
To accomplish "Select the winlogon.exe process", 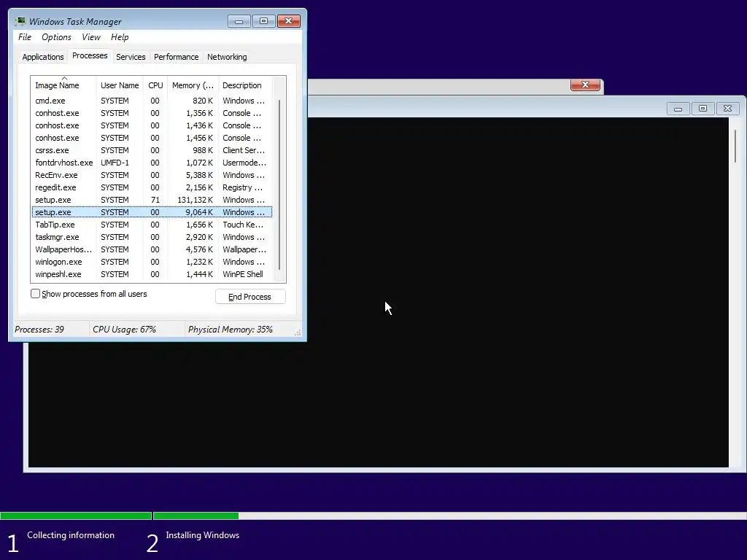I will (x=152, y=262).
